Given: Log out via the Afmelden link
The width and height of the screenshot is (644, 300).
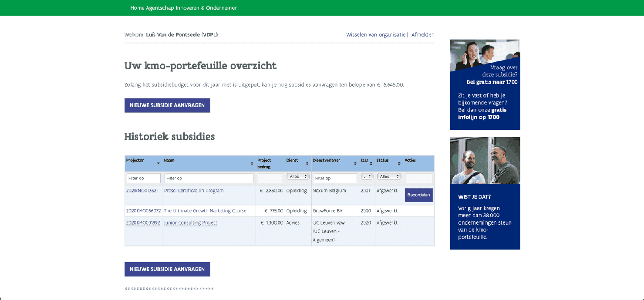Looking at the screenshot, I should coord(422,35).
